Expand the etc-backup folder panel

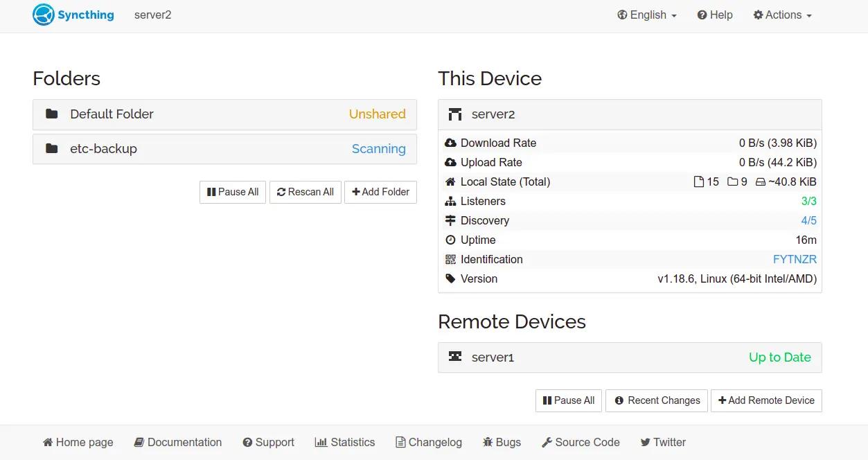tap(224, 149)
